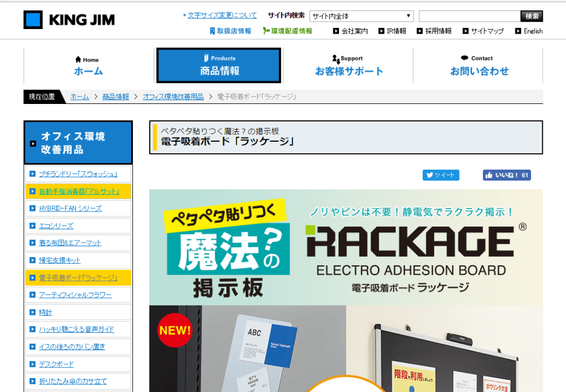Click 商品情報 in the breadcrumb

click(x=116, y=97)
